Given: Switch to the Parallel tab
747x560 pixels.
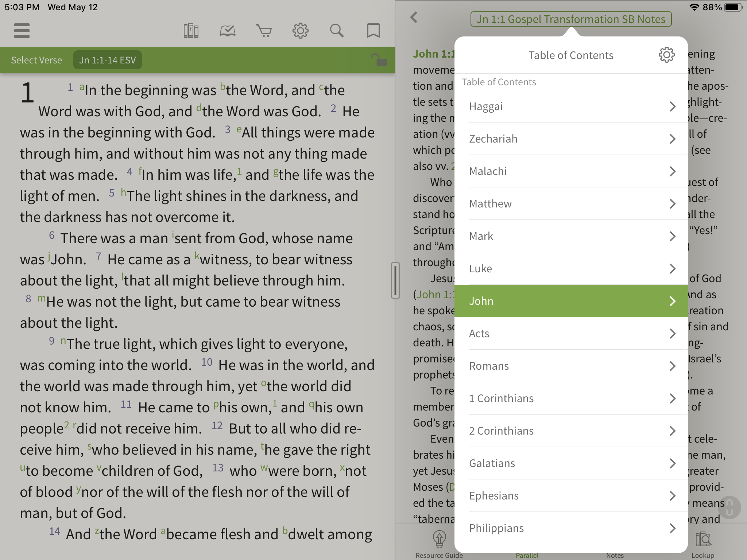Looking at the screenshot, I should coord(527,555).
